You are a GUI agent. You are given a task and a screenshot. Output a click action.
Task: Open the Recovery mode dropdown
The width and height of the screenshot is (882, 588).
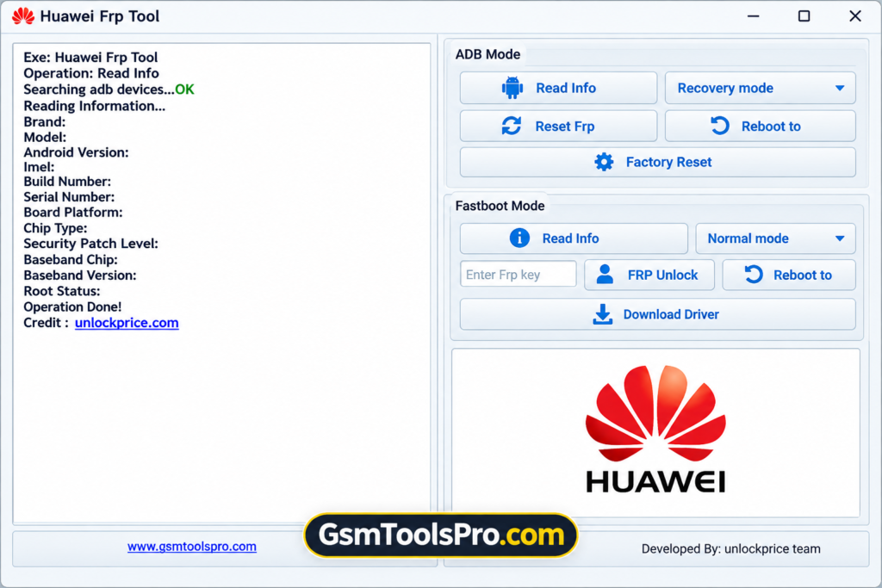pyautogui.click(x=760, y=88)
